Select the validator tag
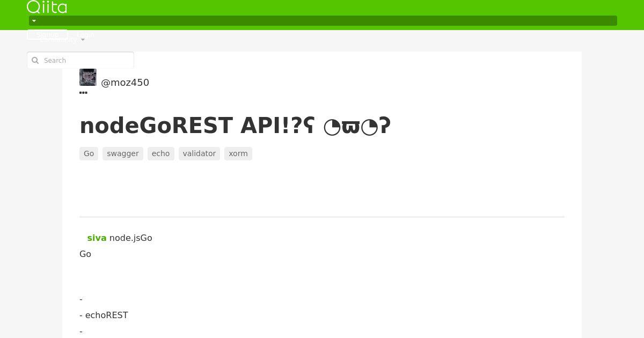This screenshot has height=338, width=644. point(199,153)
